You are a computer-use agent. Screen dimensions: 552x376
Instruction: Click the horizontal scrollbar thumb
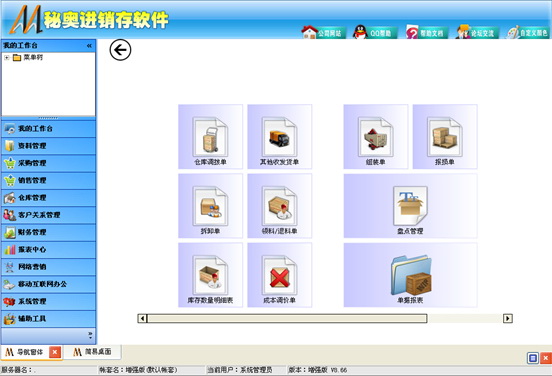tap(287, 318)
